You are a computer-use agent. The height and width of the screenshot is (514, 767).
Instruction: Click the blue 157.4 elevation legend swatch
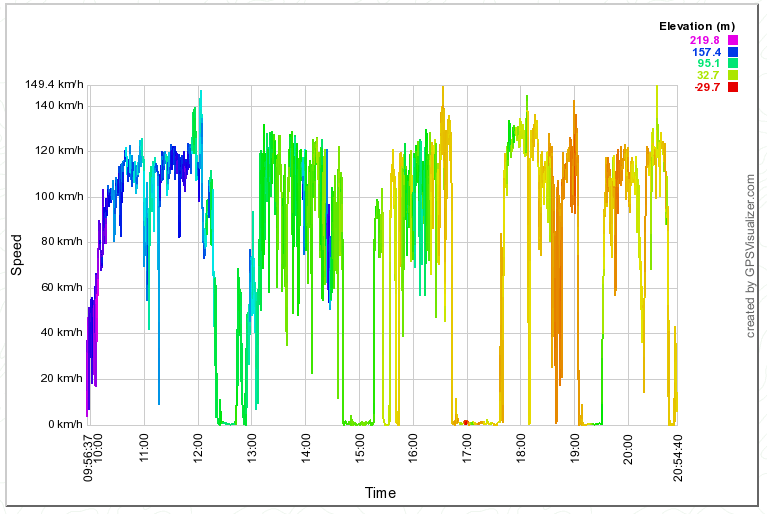[x=733, y=52]
